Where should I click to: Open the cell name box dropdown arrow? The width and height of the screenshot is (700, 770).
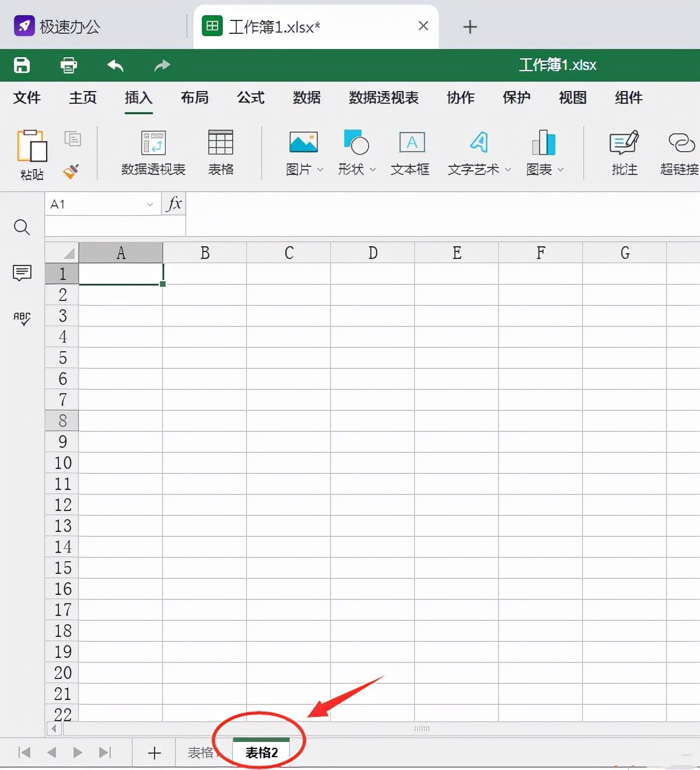click(150, 204)
